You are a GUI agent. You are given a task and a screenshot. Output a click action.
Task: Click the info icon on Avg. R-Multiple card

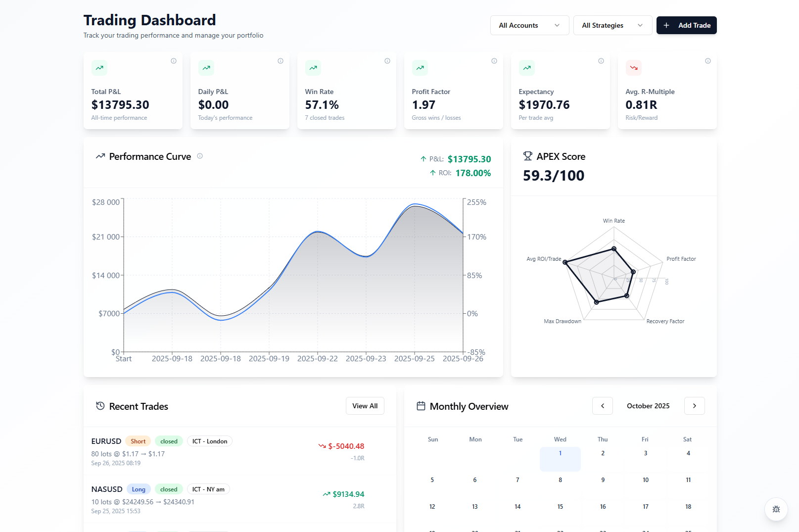[x=708, y=61]
